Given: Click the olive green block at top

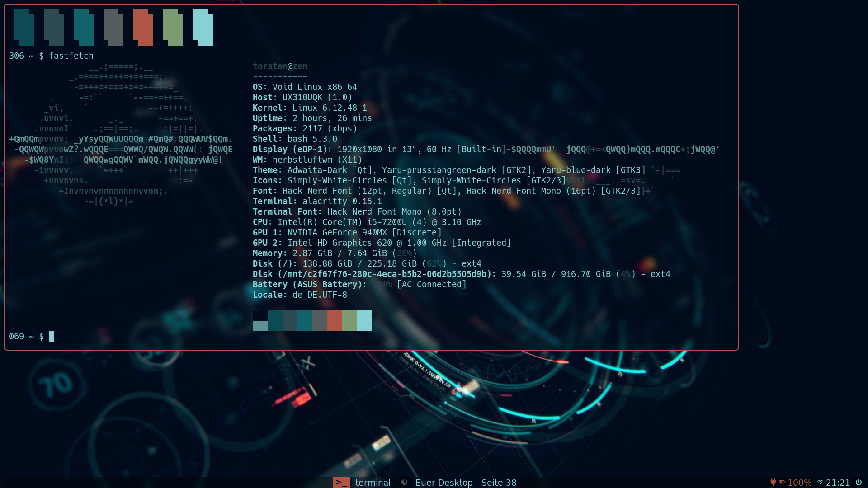Looking at the screenshot, I should pyautogui.click(x=173, y=28).
